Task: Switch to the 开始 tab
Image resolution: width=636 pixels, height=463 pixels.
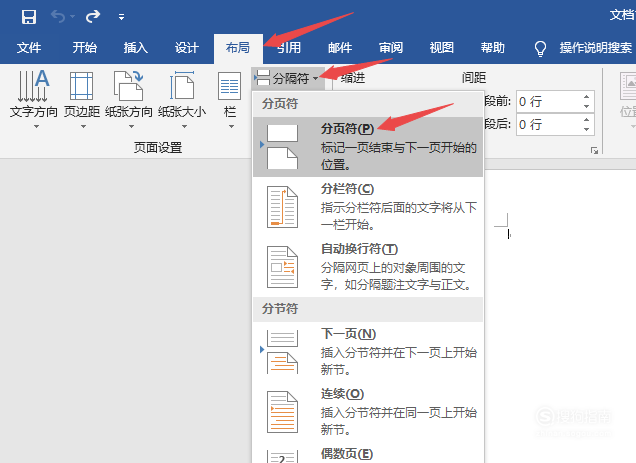Action: coord(84,48)
